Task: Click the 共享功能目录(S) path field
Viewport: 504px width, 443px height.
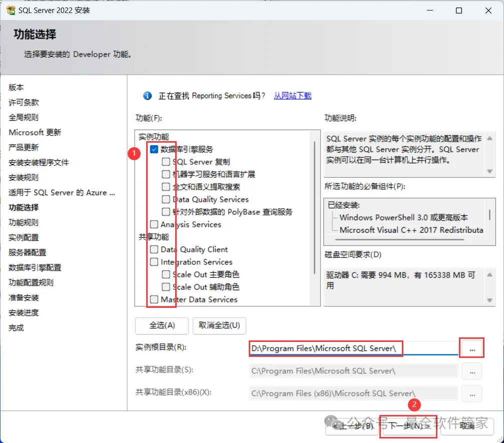Action: 354,371
